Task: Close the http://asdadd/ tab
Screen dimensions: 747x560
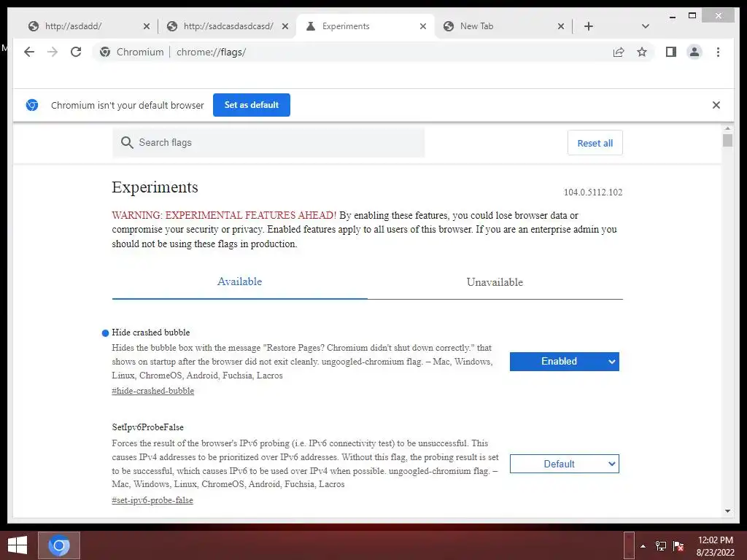Action: [x=146, y=26]
